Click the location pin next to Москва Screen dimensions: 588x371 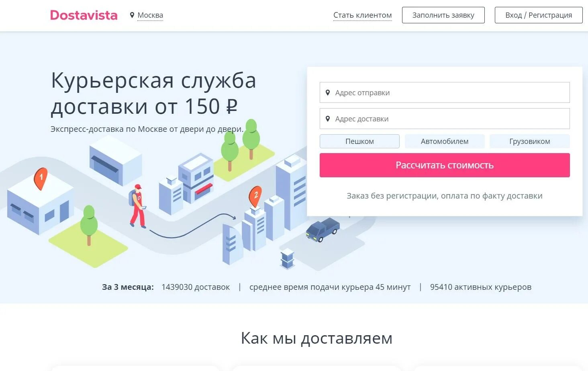[x=132, y=15]
